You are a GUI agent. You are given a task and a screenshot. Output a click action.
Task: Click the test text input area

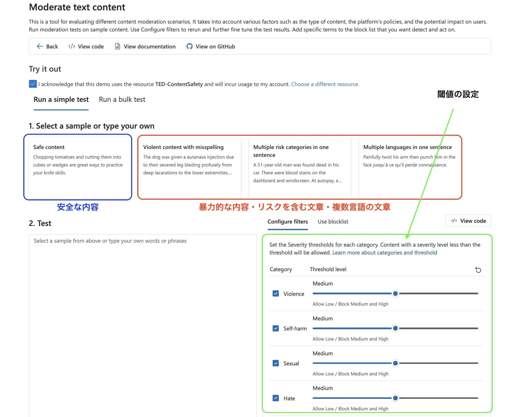[142, 320]
